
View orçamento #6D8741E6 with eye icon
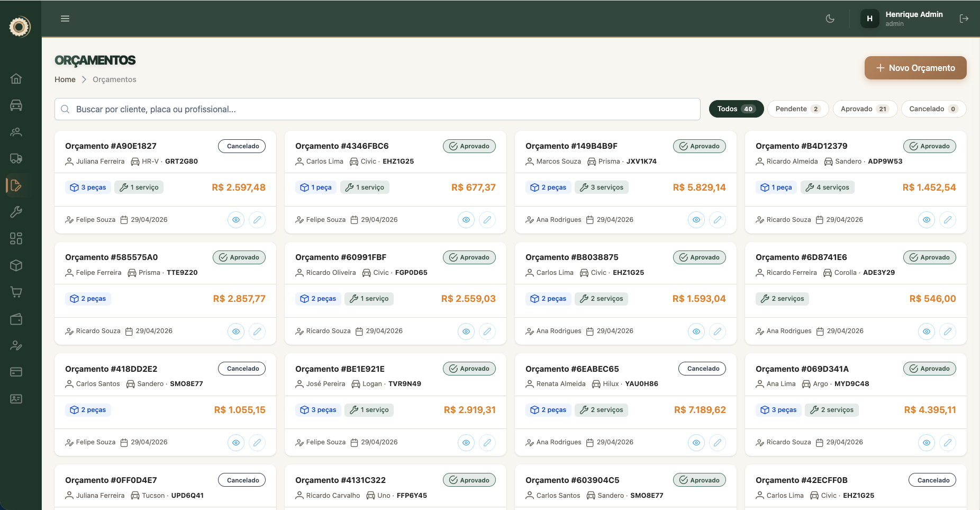927,332
